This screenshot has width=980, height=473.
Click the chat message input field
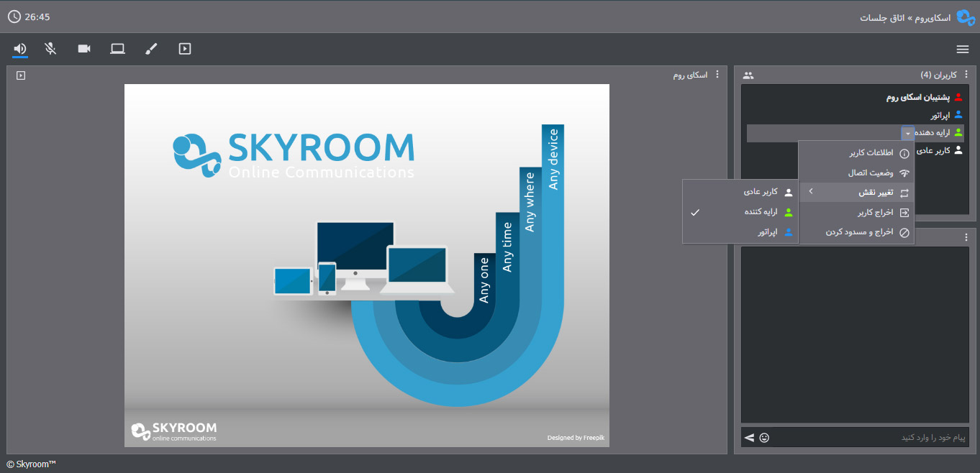click(x=871, y=437)
